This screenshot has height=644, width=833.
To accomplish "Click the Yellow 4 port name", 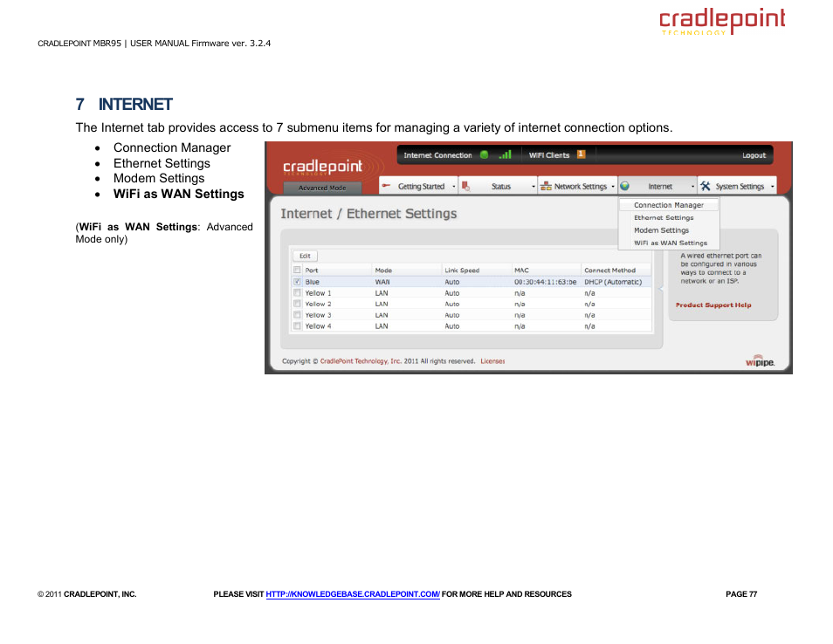I will [x=318, y=326].
